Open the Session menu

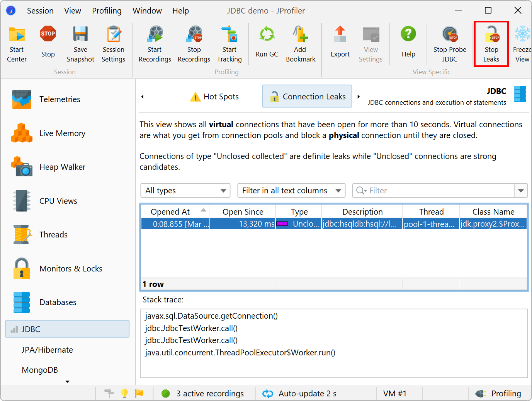40,11
